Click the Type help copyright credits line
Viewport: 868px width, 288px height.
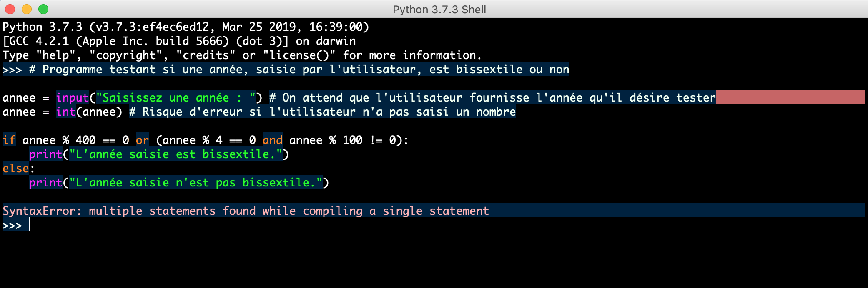point(242,55)
